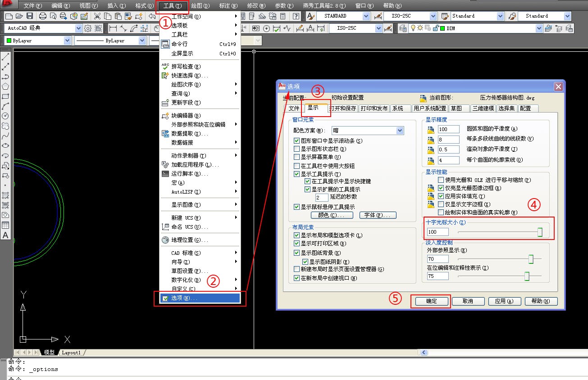
Task: Select the Line tool in the draw toolbar
Action: tap(6, 57)
